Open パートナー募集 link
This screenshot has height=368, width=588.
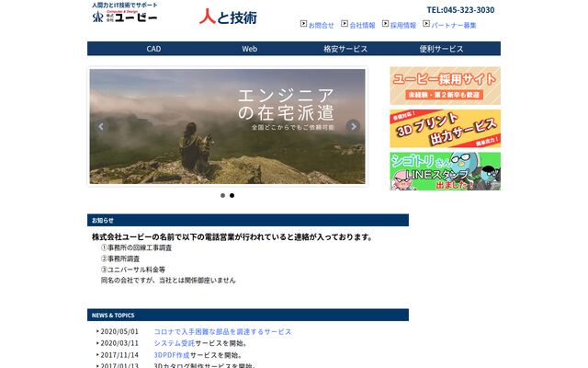pyautogui.click(x=454, y=25)
